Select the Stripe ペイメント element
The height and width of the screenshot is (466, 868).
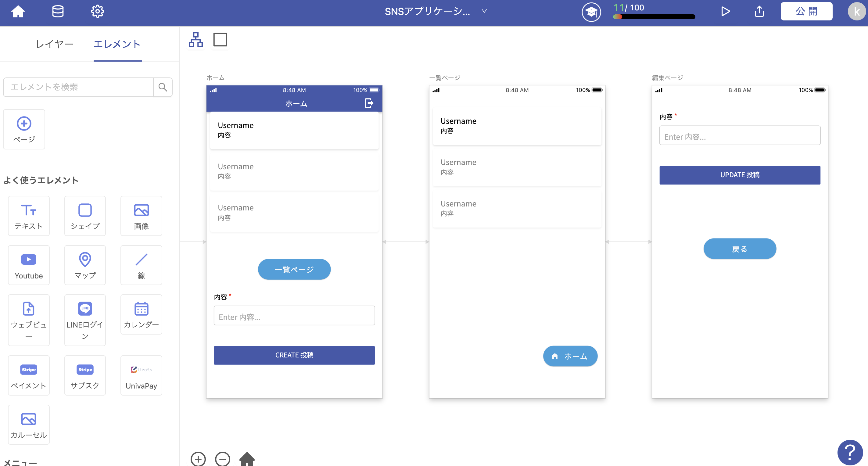tap(28, 375)
